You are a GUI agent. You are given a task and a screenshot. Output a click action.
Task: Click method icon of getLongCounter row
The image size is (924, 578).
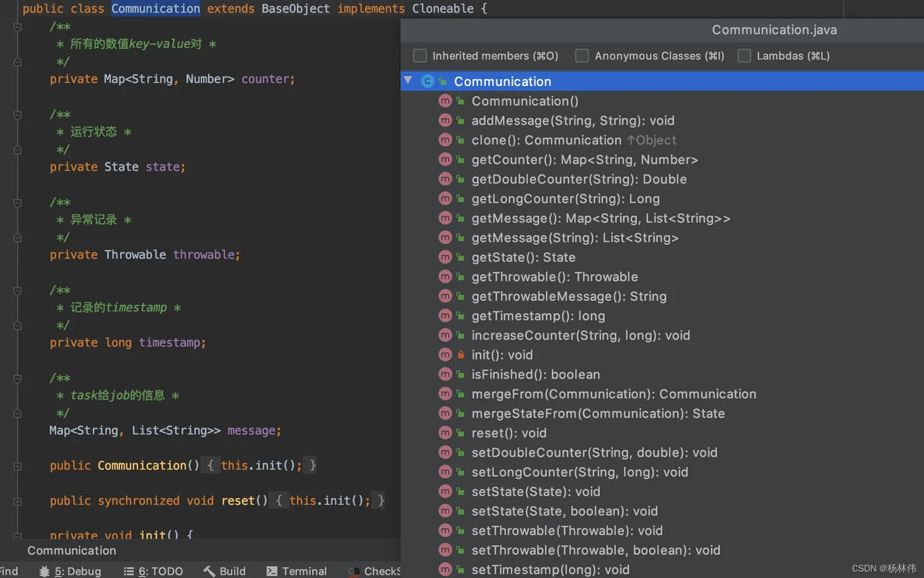pyautogui.click(x=445, y=199)
